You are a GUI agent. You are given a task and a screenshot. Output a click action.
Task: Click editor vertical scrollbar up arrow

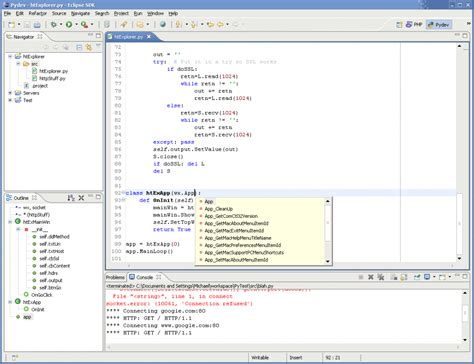point(459,46)
